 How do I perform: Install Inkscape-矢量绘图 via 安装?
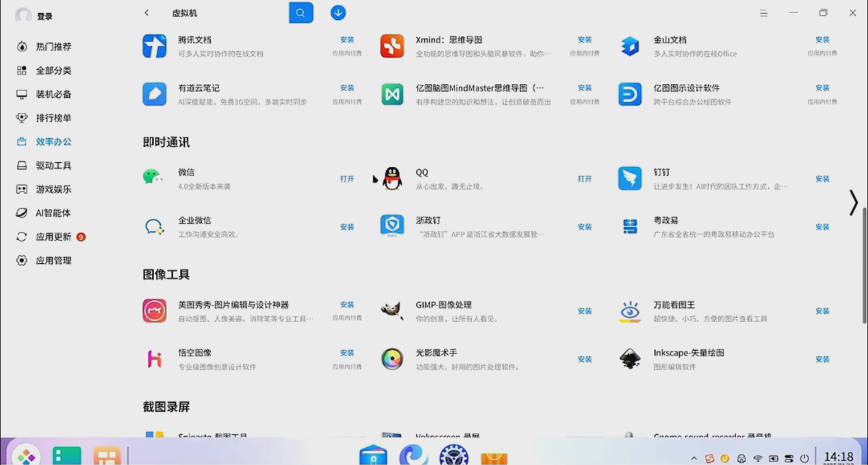(822, 358)
